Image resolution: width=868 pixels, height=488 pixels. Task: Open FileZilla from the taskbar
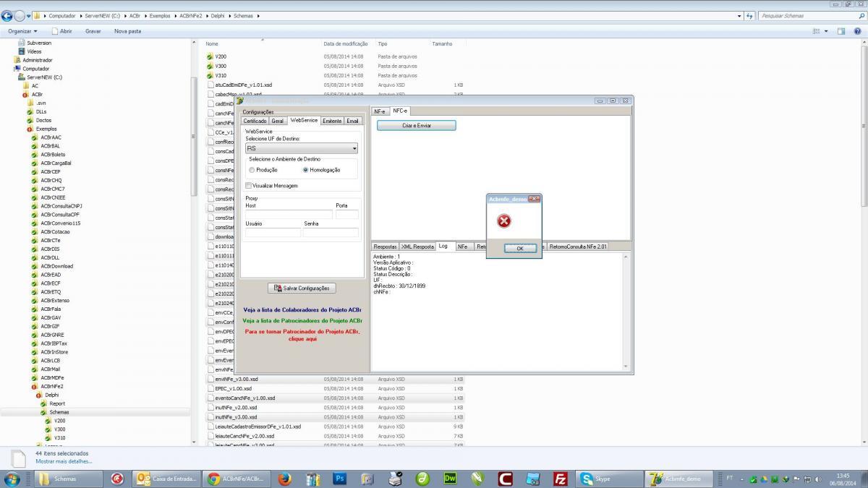pos(560,479)
